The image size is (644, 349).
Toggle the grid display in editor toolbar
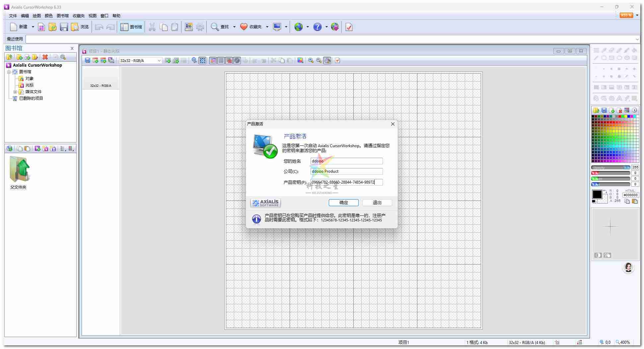pyautogui.click(x=221, y=61)
